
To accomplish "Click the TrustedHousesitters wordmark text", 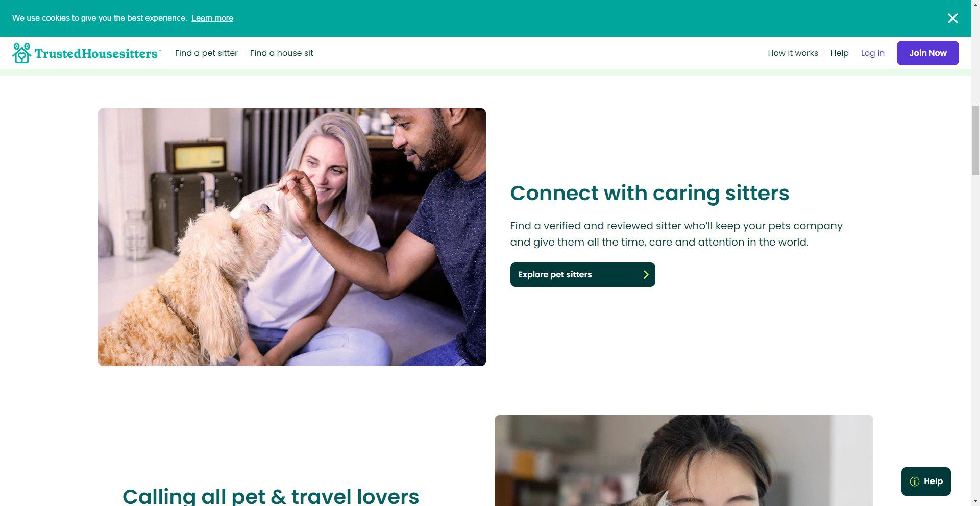I will 97,54.
